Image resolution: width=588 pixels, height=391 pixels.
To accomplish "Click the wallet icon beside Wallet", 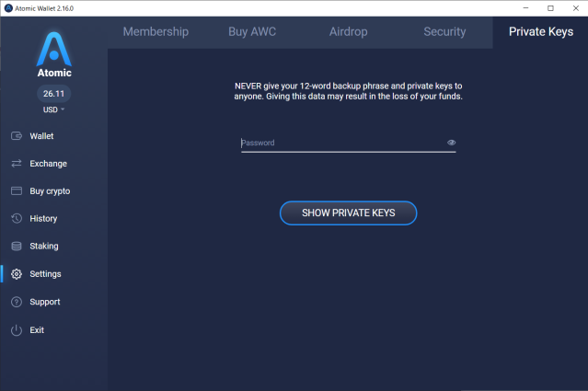I will click(17, 136).
